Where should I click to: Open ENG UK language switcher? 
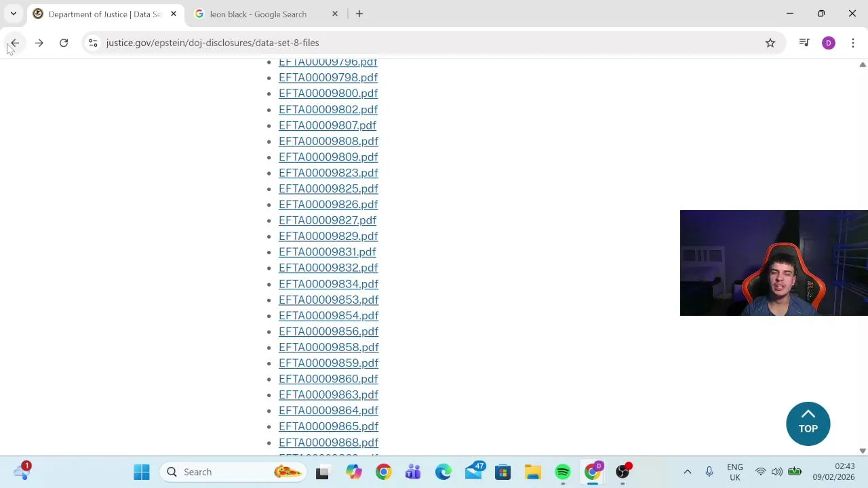(x=734, y=472)
